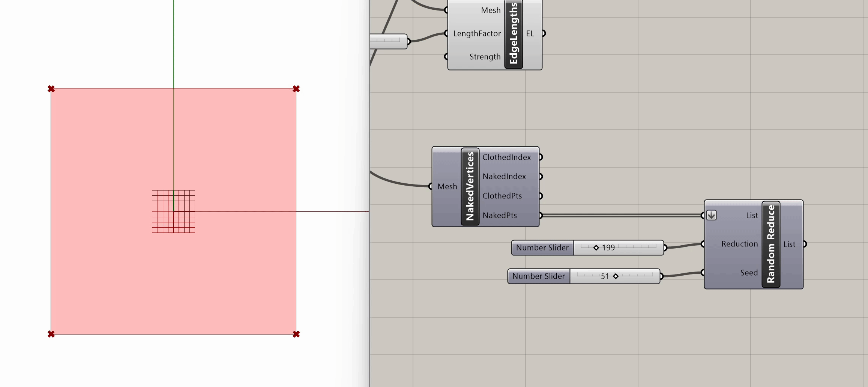The width and height of the screenshot is (868, 387).
Task: Click the slider handle at value 51
Action: point(616,276)
